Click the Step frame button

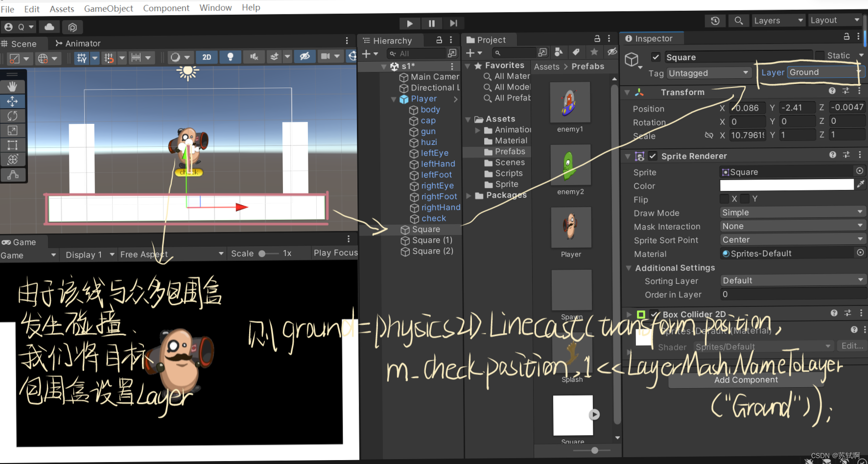[453, 23]
